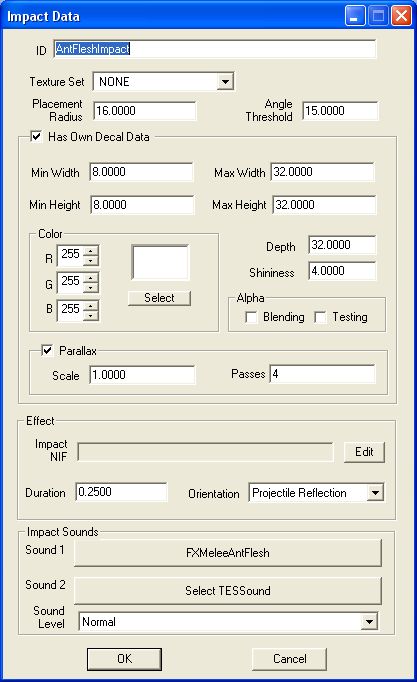Click the Select color button
The height and width of the screenshot is (682, 417).
[159, 298]
